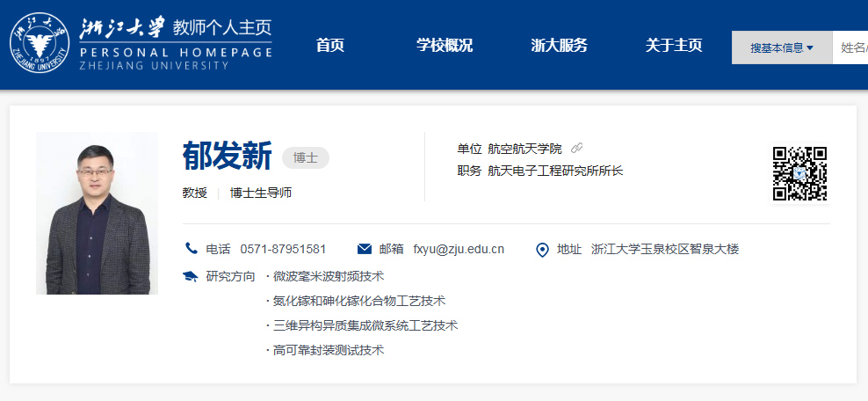This screenshot has width=868, height=401.
Task: Click the 教师个人主页 PERSONAL HOMEPAGE banner title
Action: (x=176, y=43)
